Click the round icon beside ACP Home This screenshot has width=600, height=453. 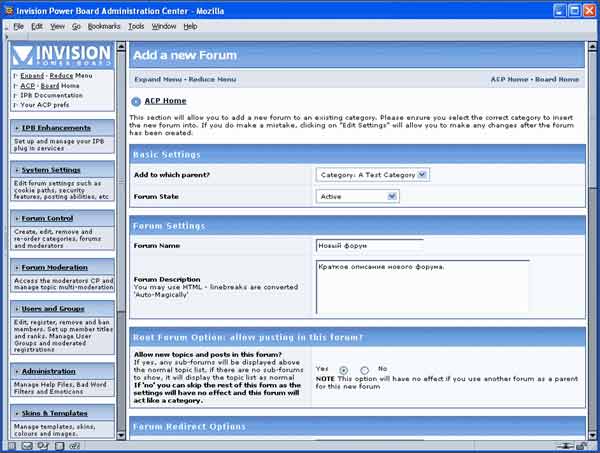(136, 102)
